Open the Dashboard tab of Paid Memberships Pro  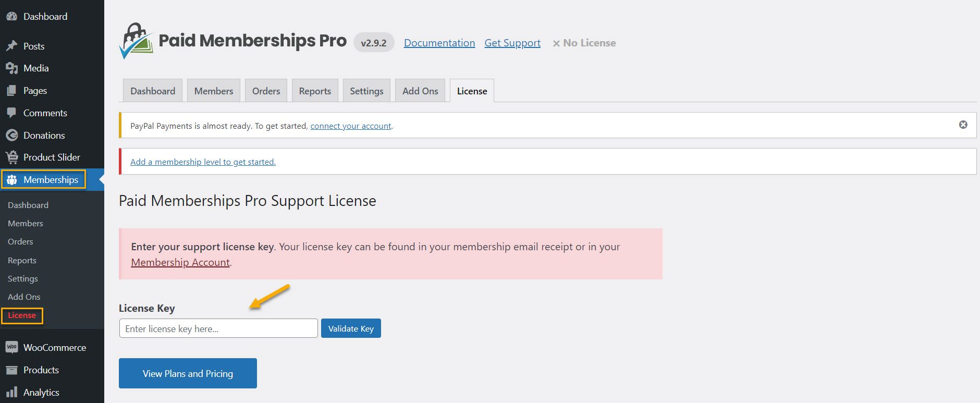153,91
